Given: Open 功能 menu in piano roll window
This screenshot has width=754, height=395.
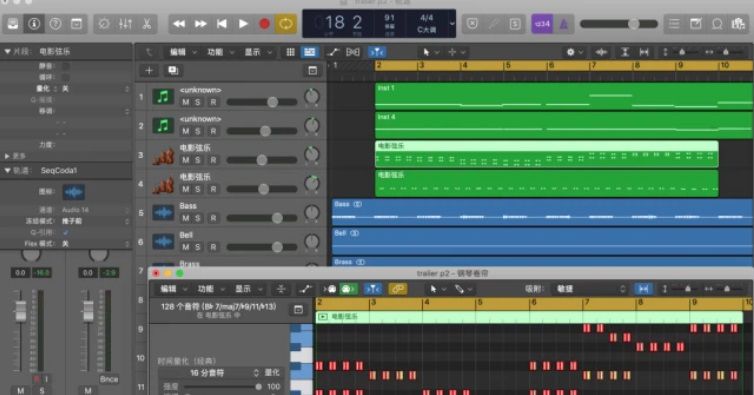Looking at the screenshot, I should coord(211,289).
